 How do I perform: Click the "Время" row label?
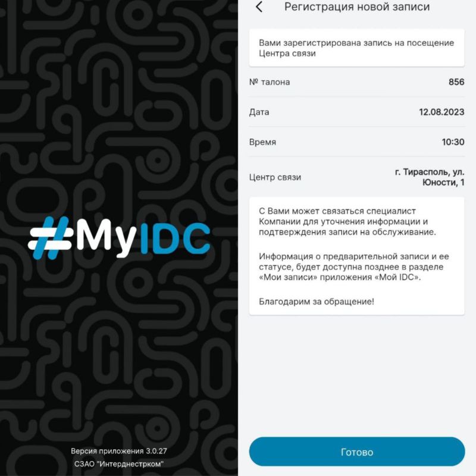click(x=262, y=142)
